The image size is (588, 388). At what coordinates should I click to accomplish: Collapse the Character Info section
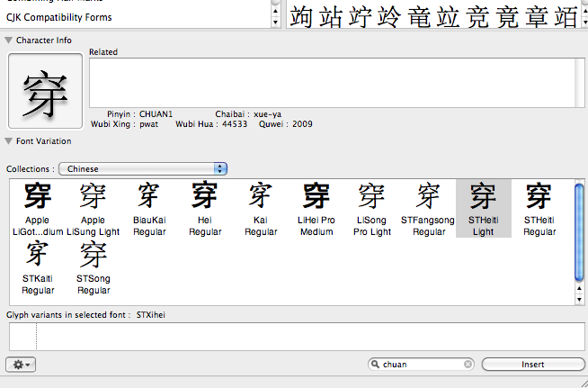(x=9, y=41)
